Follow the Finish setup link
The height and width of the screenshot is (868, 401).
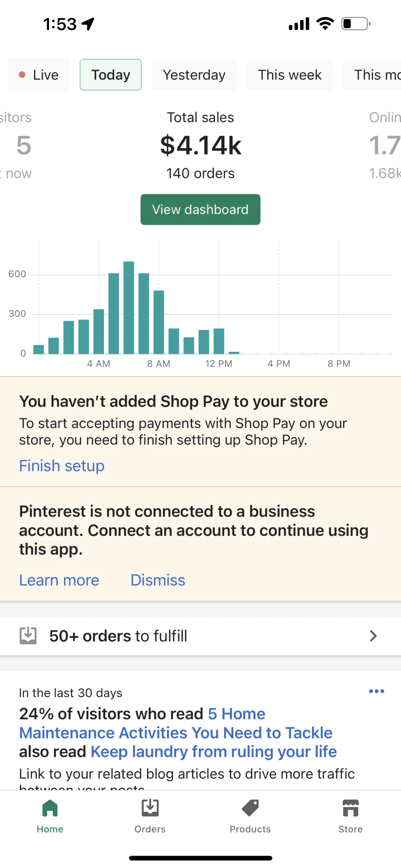(61, 466)
